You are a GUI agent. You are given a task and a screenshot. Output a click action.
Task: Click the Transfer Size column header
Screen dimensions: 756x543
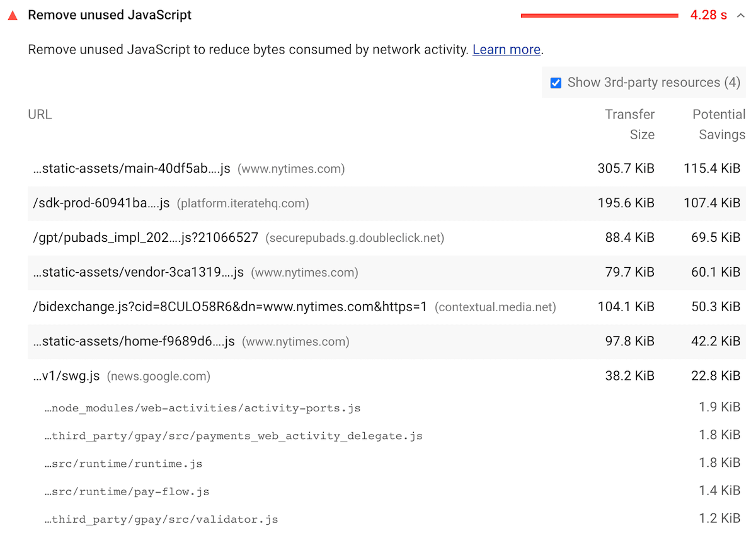(x=629, y=124)
